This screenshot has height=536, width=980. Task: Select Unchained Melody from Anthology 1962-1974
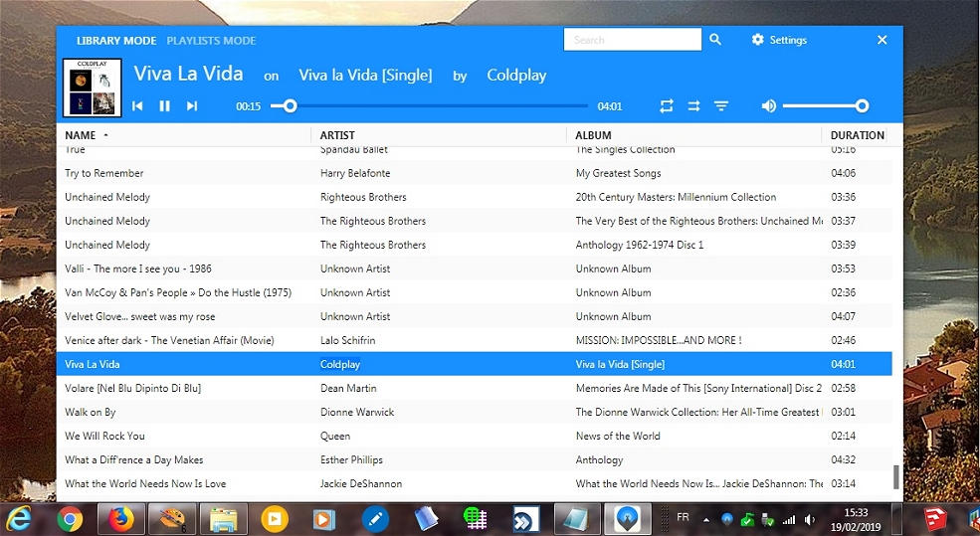[x=475, y=245]
